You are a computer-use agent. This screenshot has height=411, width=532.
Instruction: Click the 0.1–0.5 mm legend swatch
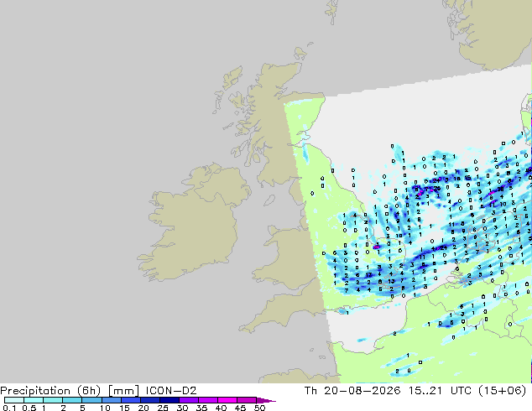(x=14, y=400)
